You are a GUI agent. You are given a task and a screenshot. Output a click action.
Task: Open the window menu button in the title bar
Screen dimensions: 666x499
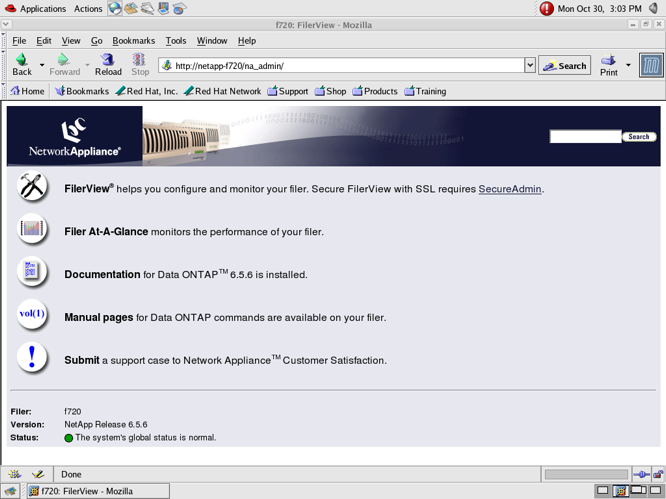(6, 25)
